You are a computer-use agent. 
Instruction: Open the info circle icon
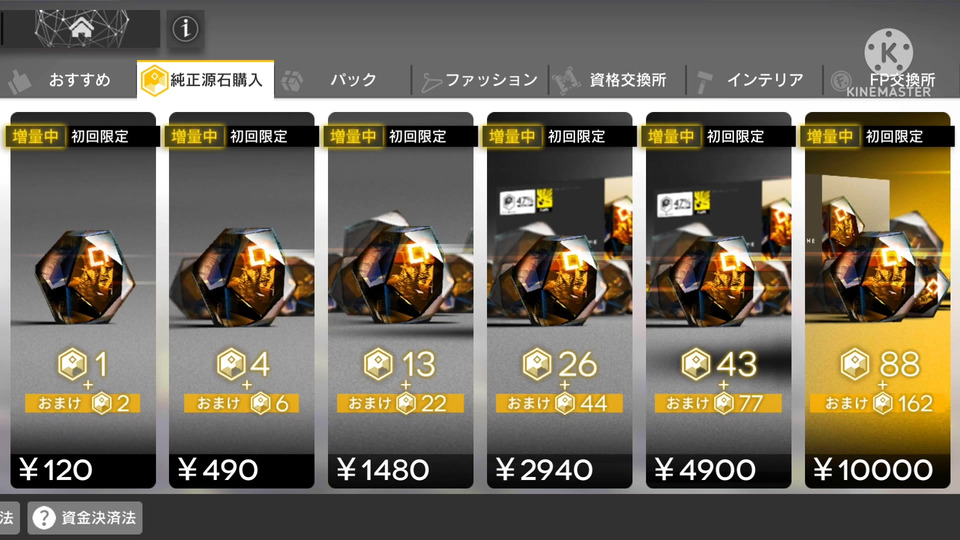185,29
